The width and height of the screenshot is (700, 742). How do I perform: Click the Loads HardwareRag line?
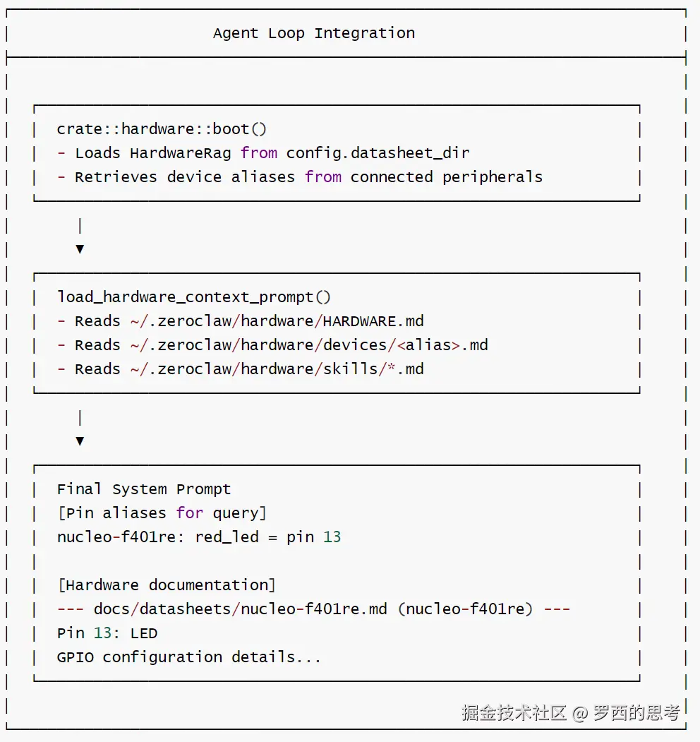pos(263,153)
